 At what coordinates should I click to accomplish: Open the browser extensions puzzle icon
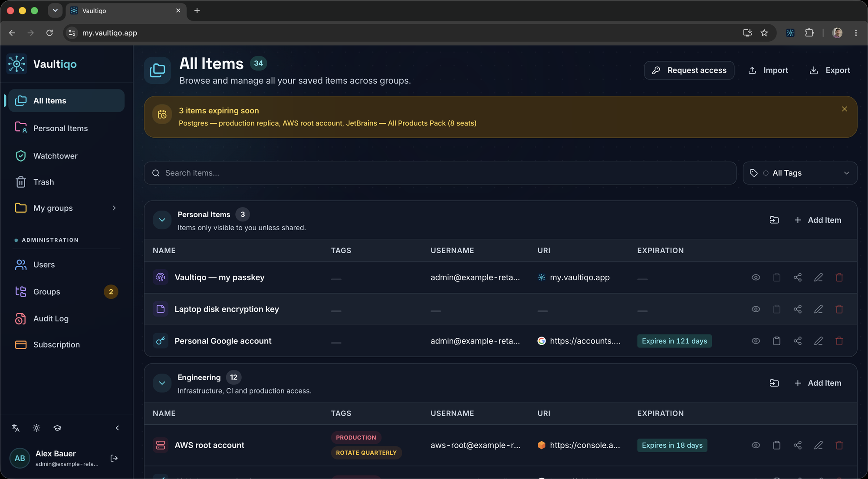point(809,33)
